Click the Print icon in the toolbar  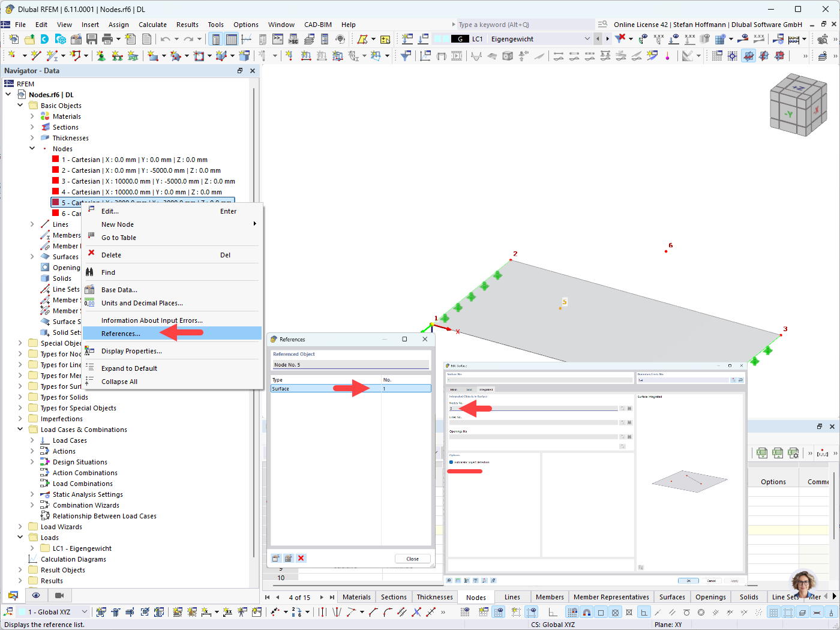107,39
